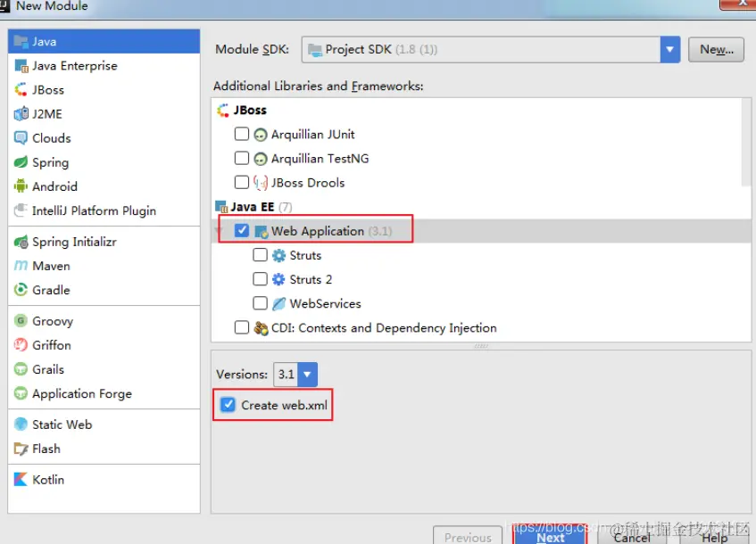Select Kotlin module type label

(48, 480)
